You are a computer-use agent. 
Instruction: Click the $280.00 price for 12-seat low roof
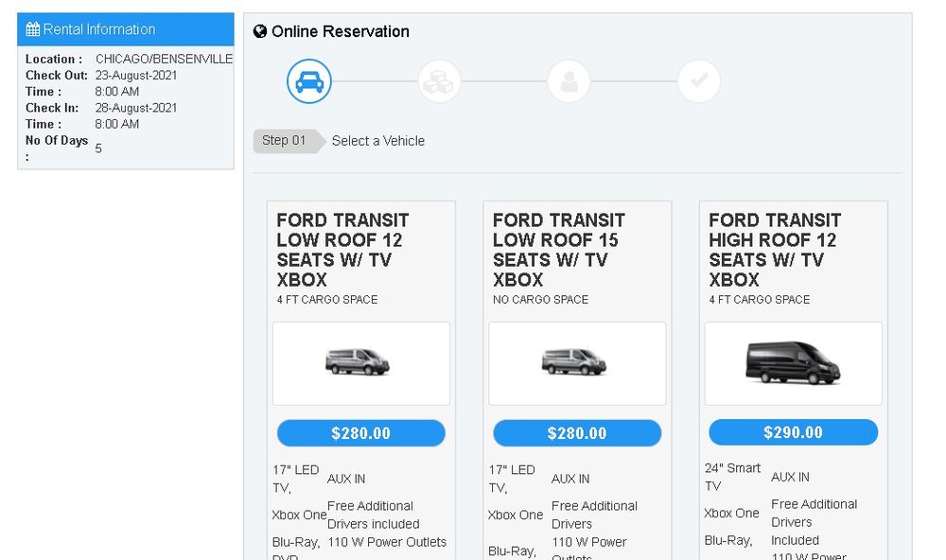(360, 433)
